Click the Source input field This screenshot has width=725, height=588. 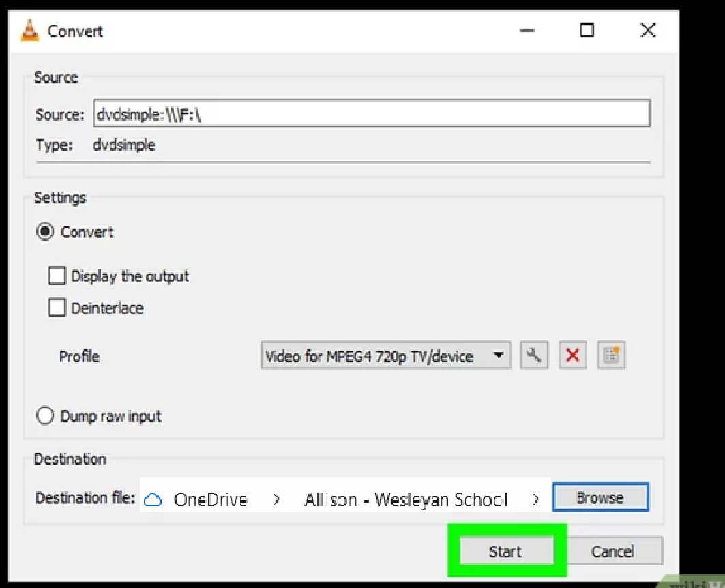click(x=372, y=113)
